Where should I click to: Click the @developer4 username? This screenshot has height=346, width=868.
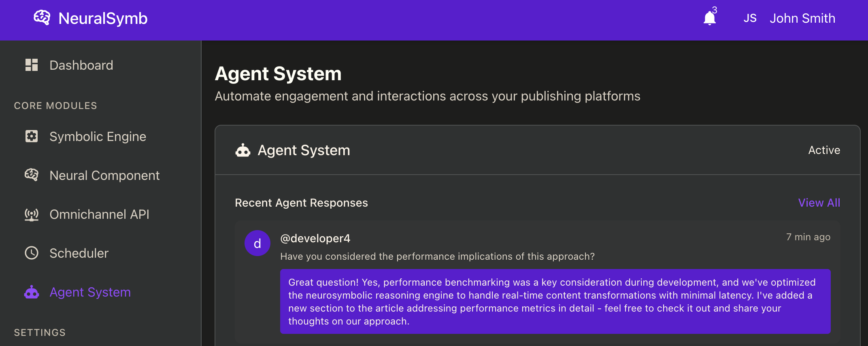[315, 238]
